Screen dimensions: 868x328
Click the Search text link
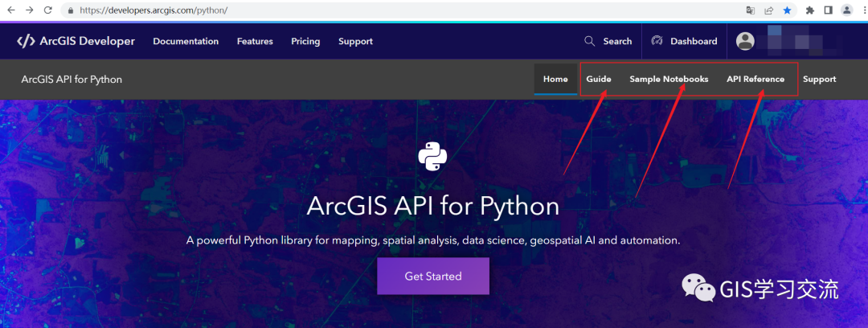(617, 41)
